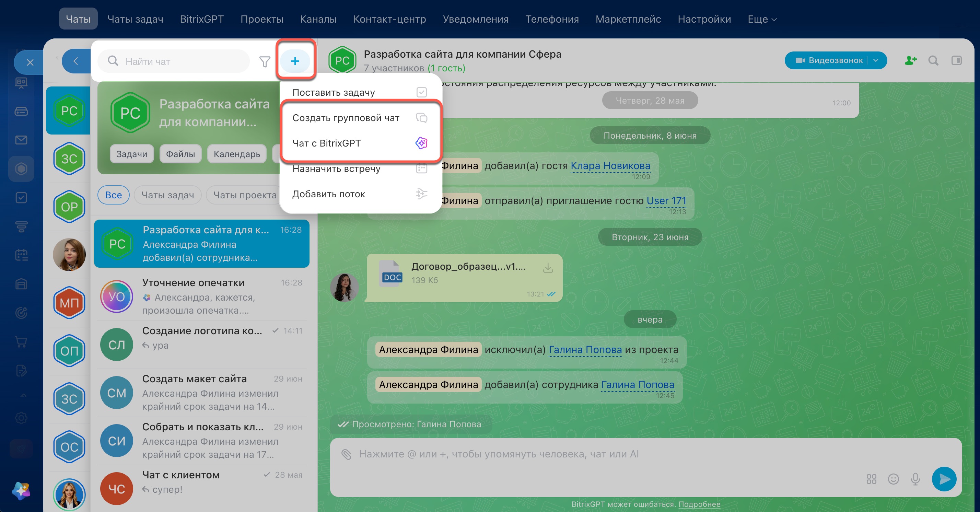This screenshot has height=512, width=980.
Task: Open the Проекты tab
Action: tap(262, 19)
